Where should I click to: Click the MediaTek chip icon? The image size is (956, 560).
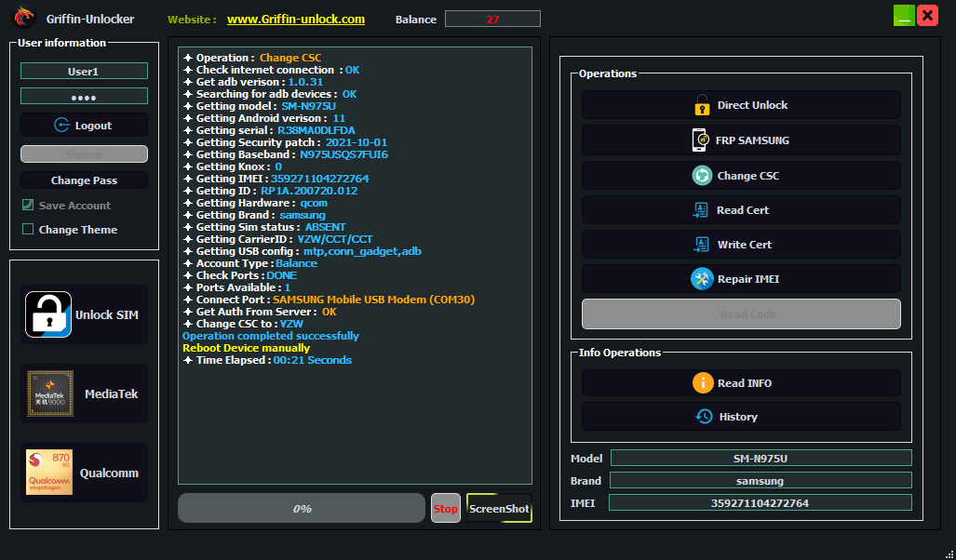[50, 393]
